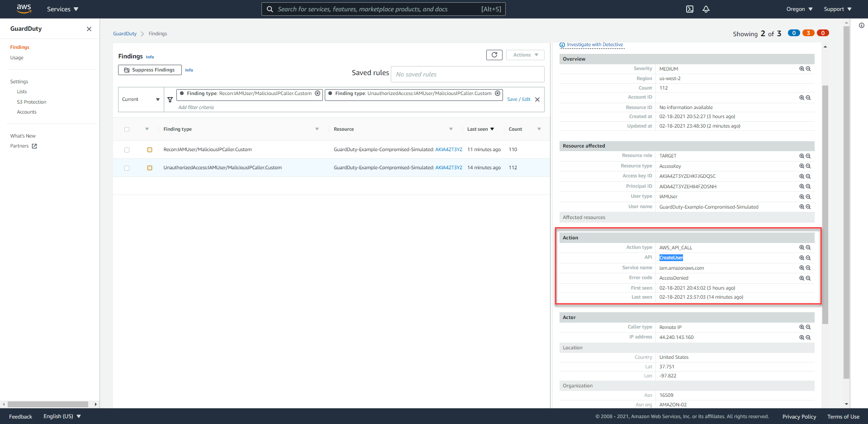Open the Privacy Policy link
The image size is (868, 424).
799,417
